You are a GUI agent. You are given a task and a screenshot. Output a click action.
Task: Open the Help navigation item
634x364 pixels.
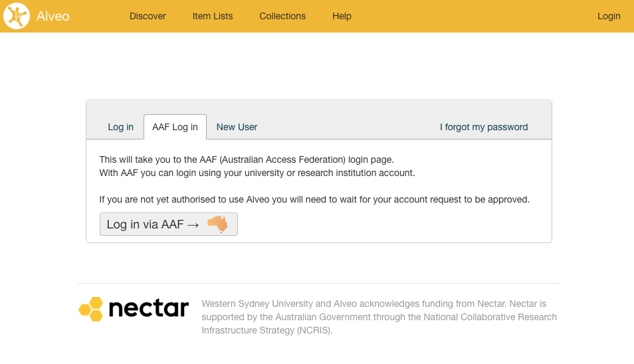point(342,16)
